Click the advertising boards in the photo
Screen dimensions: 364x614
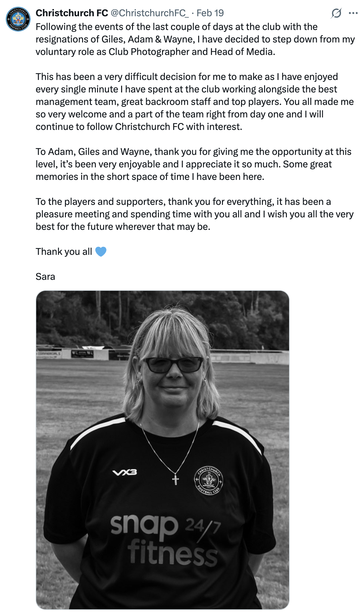tap(83, 354)
